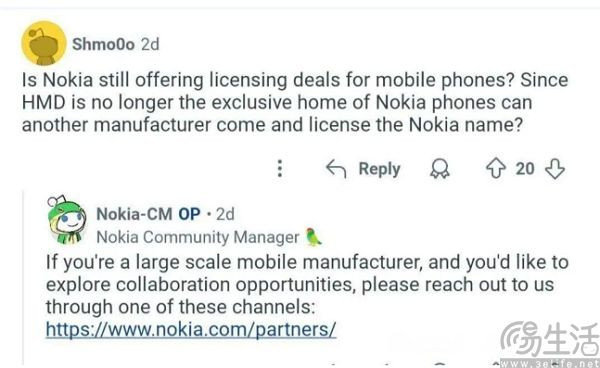
Task: Click the watermark logo in the corner
Action: click(x=550, y=344)
